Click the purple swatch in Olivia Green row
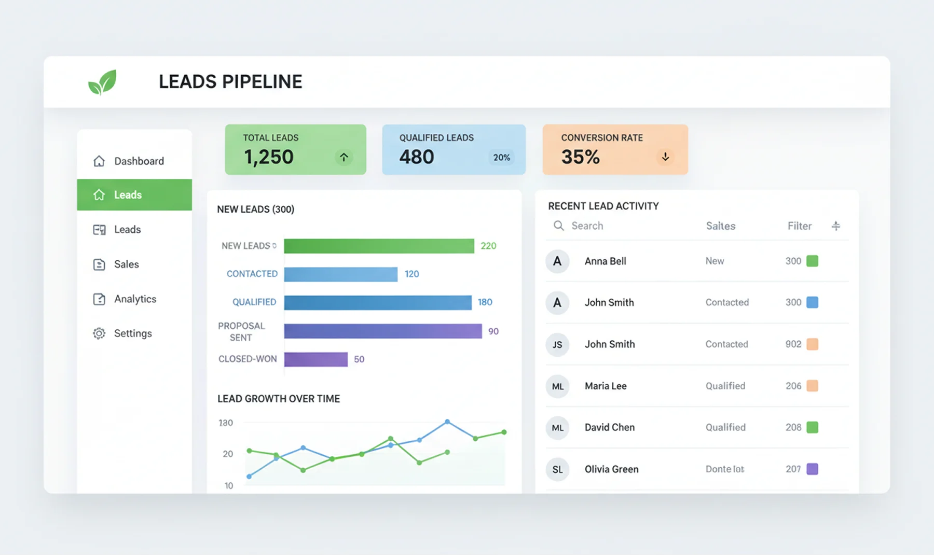The width and height of the screenshot is (934, 560). [x=813, y=469]
